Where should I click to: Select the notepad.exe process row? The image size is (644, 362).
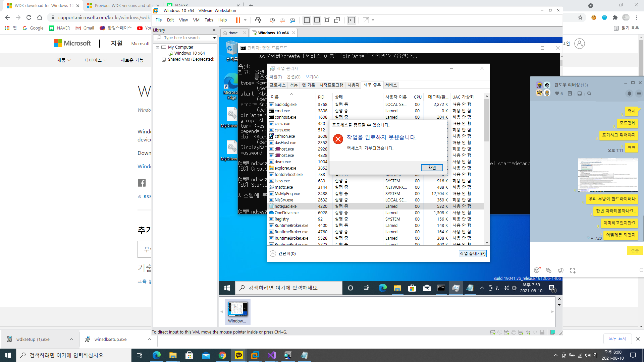pos(376,206)
